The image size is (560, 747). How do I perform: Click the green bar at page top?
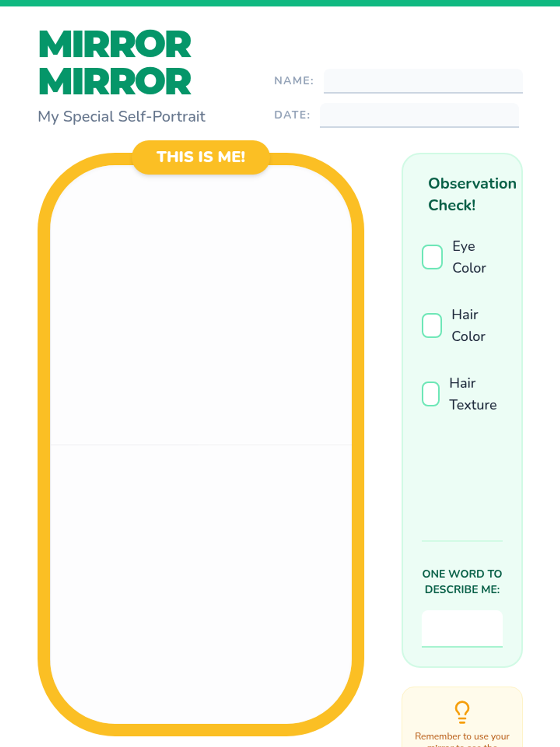point(280,3)
